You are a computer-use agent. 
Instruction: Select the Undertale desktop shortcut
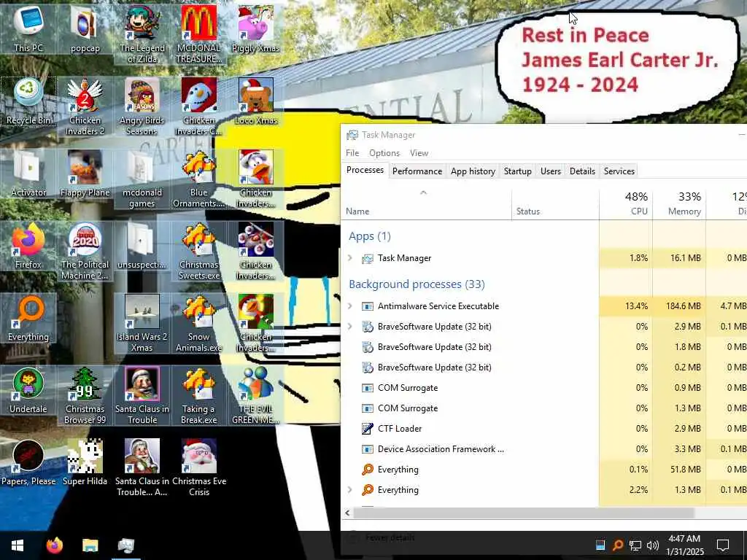28,391
